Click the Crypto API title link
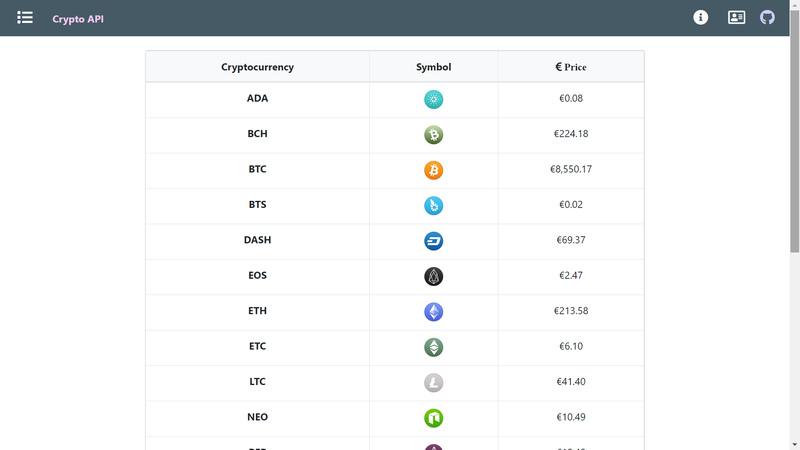This screenshot has width=800, height=450. pyautogui.click(x=78, y=19)
